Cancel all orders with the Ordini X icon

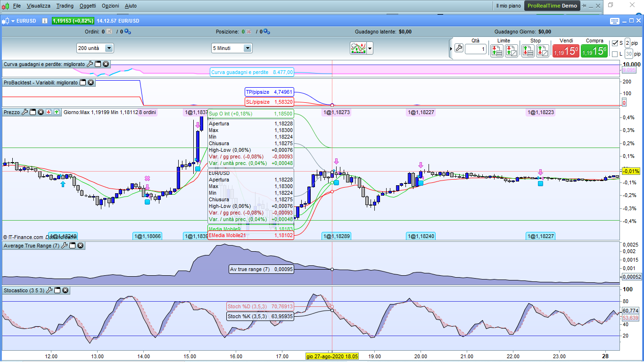pyautogui.click(x=109, y=32)
